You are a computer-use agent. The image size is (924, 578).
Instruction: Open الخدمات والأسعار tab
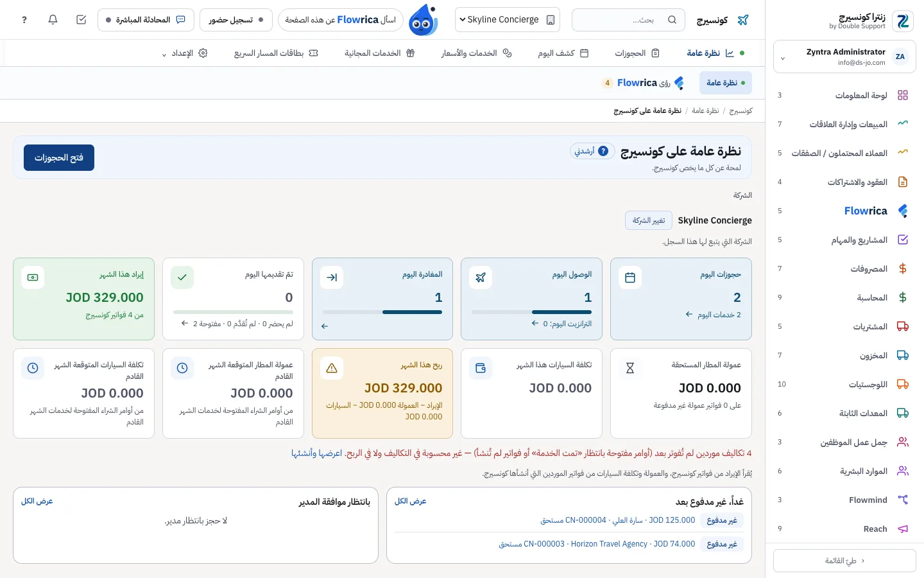pos(476,53)
